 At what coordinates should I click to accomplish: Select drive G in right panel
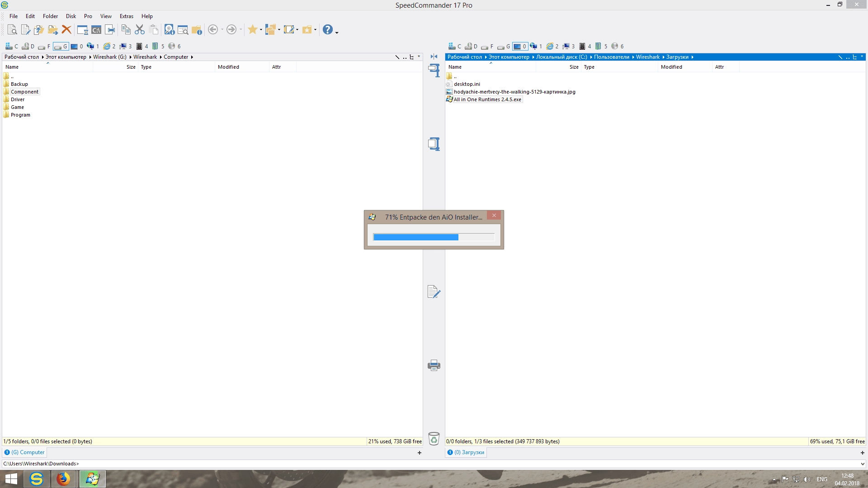click(504, 46)
